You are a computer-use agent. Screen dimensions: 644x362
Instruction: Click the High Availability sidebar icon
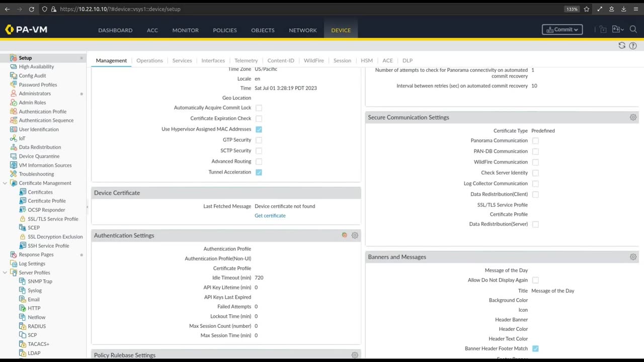[14, 67]
